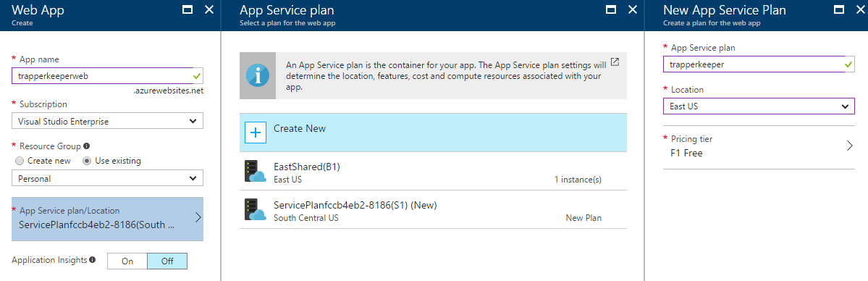Click the App name text field
868x281 pixels.
[107, 76]
